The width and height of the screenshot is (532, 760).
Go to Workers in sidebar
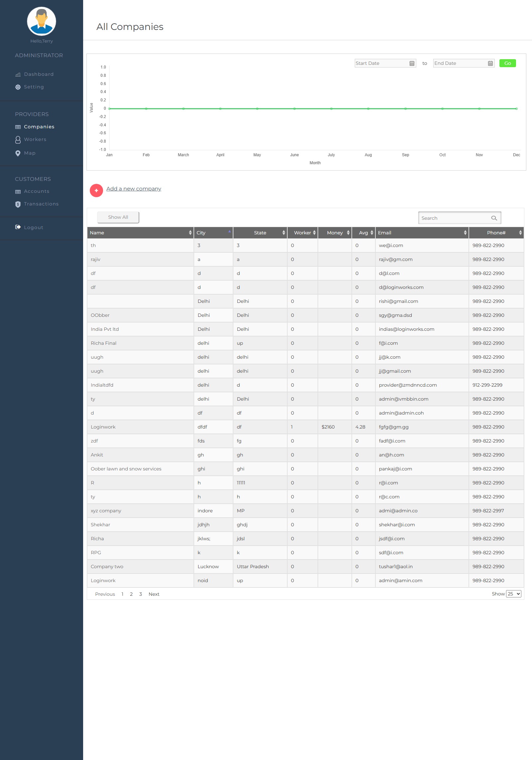[35, 139]
